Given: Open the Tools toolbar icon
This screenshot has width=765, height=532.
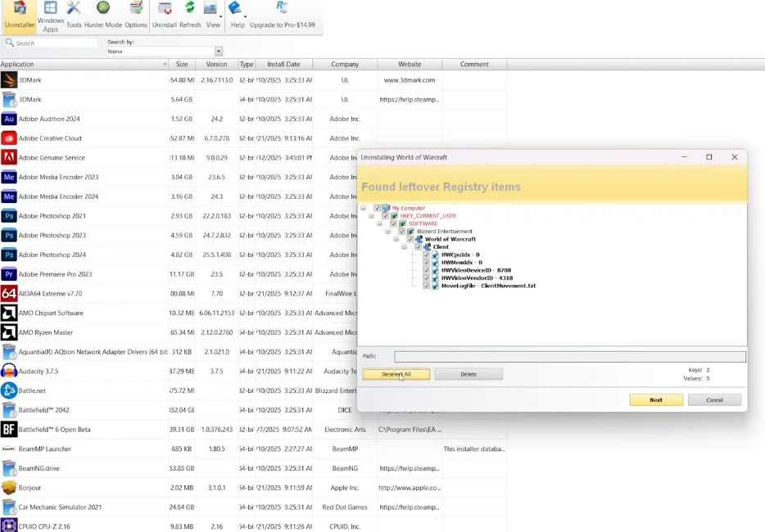Looking at the screenshot, I should [x=74, y=16].
